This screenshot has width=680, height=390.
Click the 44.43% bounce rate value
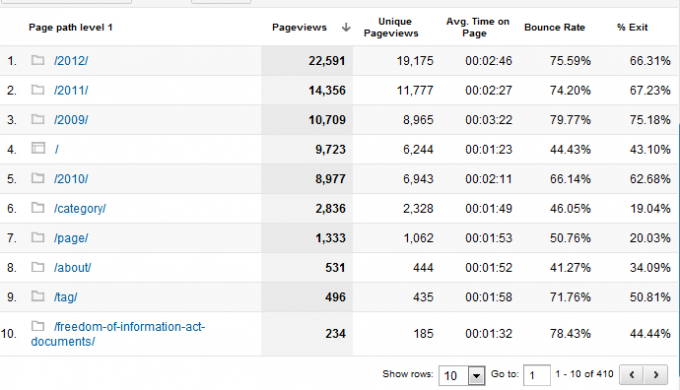click(570, 149)
